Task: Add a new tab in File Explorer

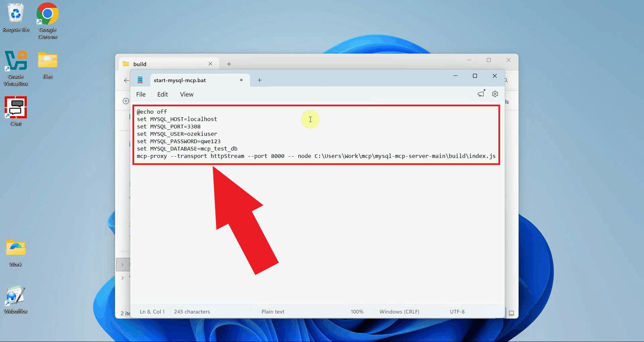Action: tap(229, 64)
